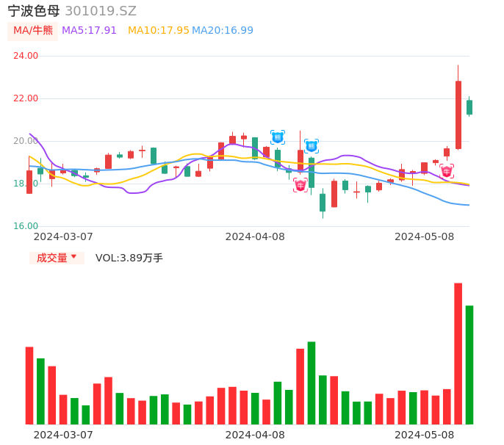
Task: Click the 2024-04-08 date label under candlestick chart
Action: [255, 236]
